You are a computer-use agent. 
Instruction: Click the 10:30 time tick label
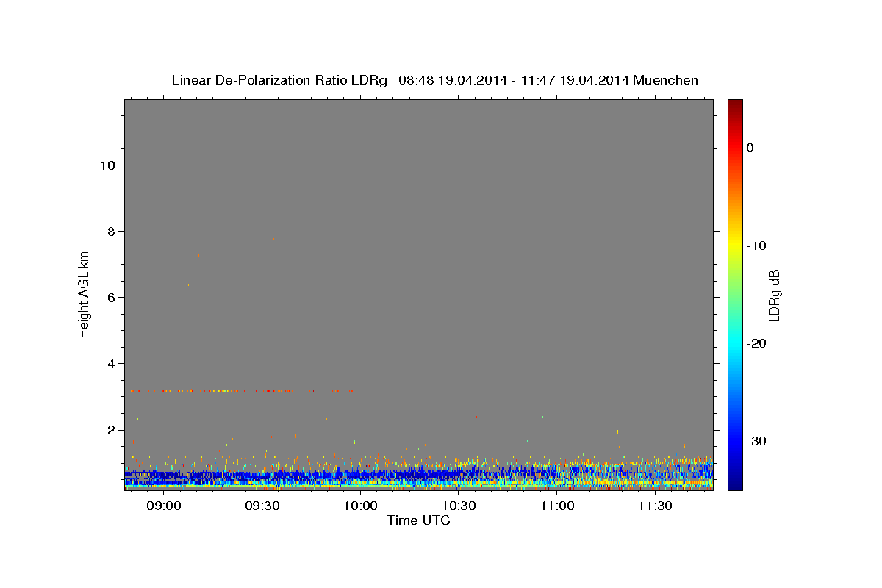(459, 506)
